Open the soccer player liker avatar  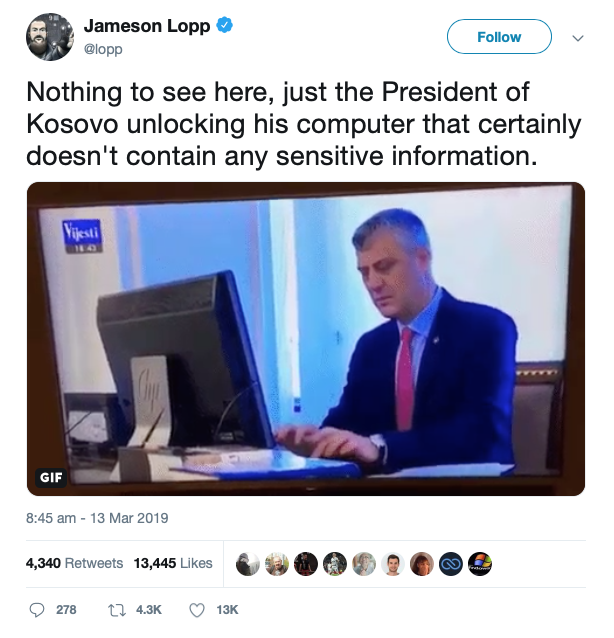click(x=335, y=564)
